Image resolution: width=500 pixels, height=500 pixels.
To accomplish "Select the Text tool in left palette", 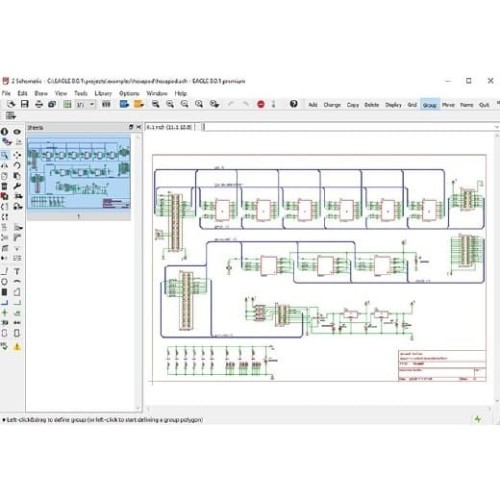I will coord(17,271).
